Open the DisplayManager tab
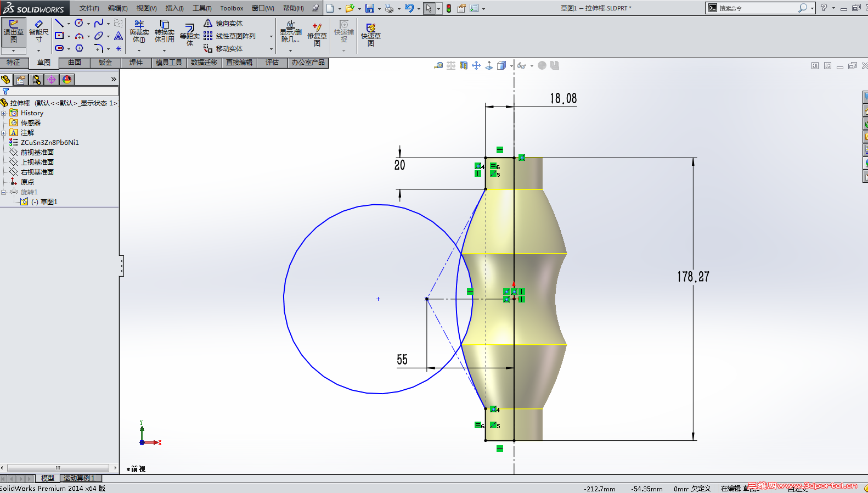Image resolution: width=868 pixels, height=493 pixels. coord(67,80)
